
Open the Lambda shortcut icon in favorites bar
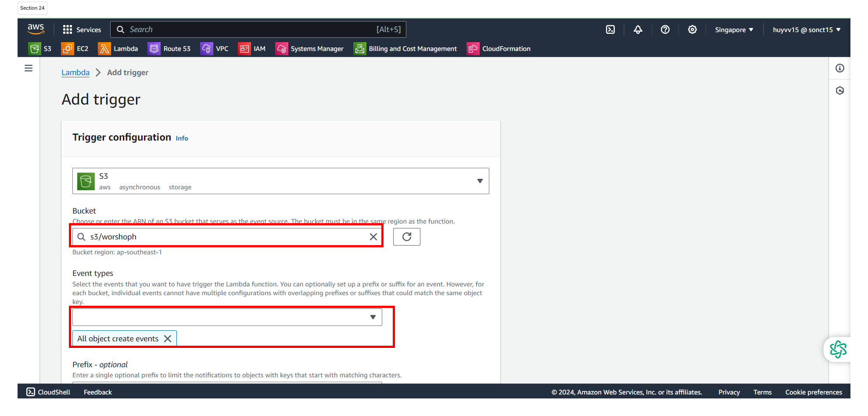click(x=104, y=49)
